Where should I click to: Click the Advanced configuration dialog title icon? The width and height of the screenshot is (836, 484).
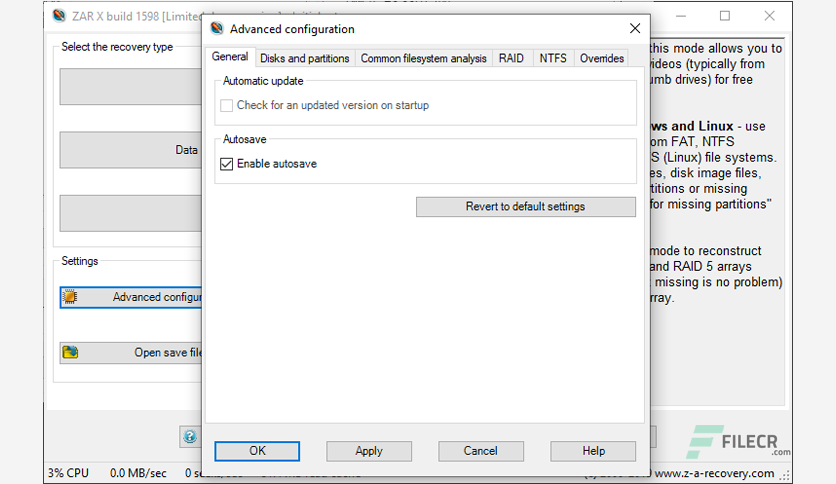tap(216, 28)
